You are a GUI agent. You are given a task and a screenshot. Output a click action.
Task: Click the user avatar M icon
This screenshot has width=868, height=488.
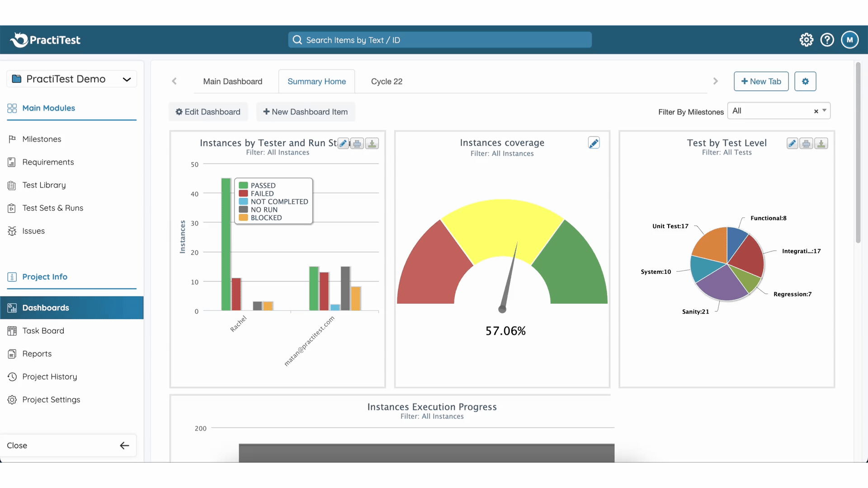point(849,40)
